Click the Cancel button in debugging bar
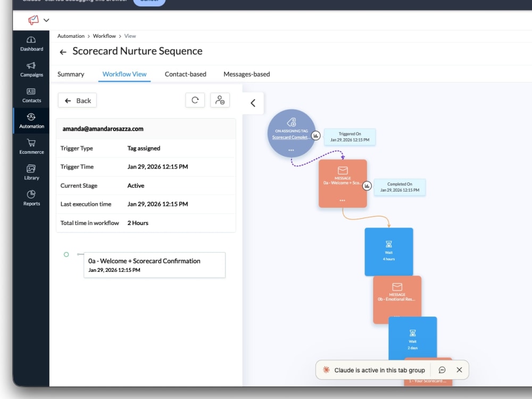This screenshot has width=532, height=399. click(149, 2)
